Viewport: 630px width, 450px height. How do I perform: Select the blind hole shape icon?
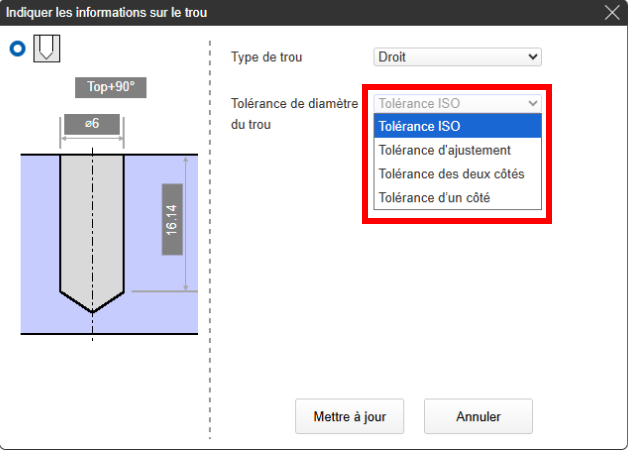pos(47,48)
